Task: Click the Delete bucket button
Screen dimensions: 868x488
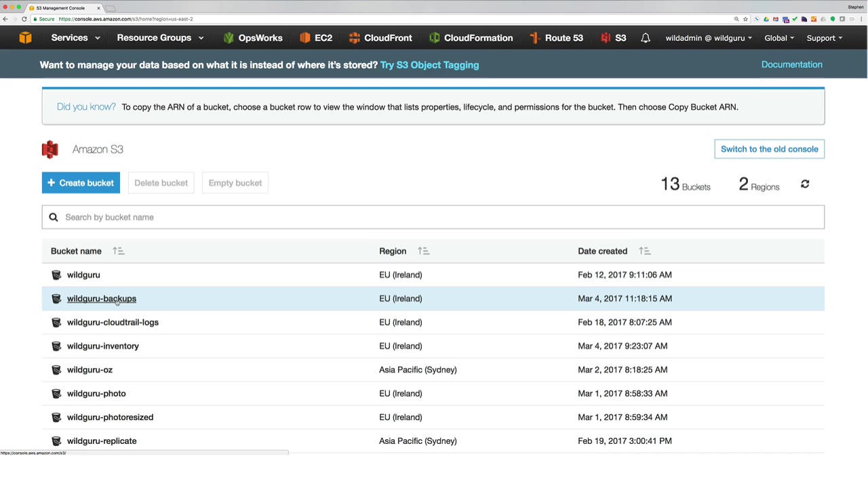Action: tap(161, 183)
